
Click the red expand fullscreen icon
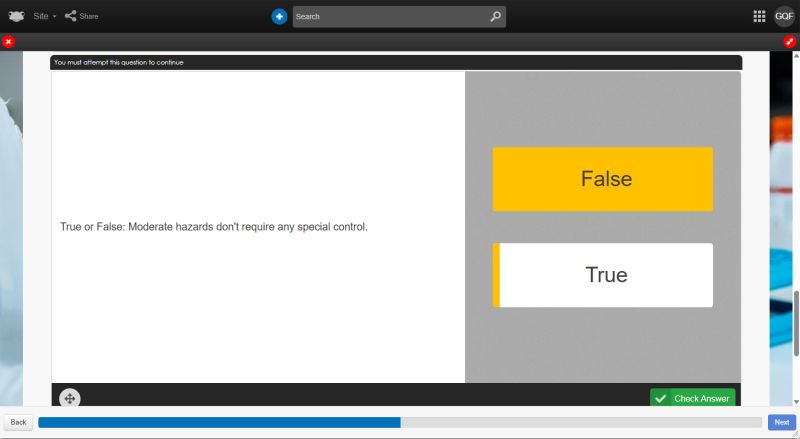tap(790, 41)
